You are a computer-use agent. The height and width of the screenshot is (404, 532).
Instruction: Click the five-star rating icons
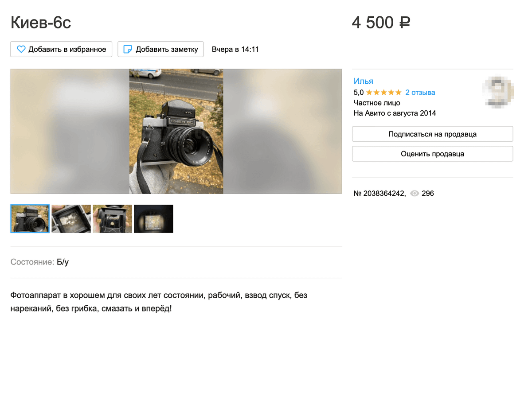(x=384, y=93)
